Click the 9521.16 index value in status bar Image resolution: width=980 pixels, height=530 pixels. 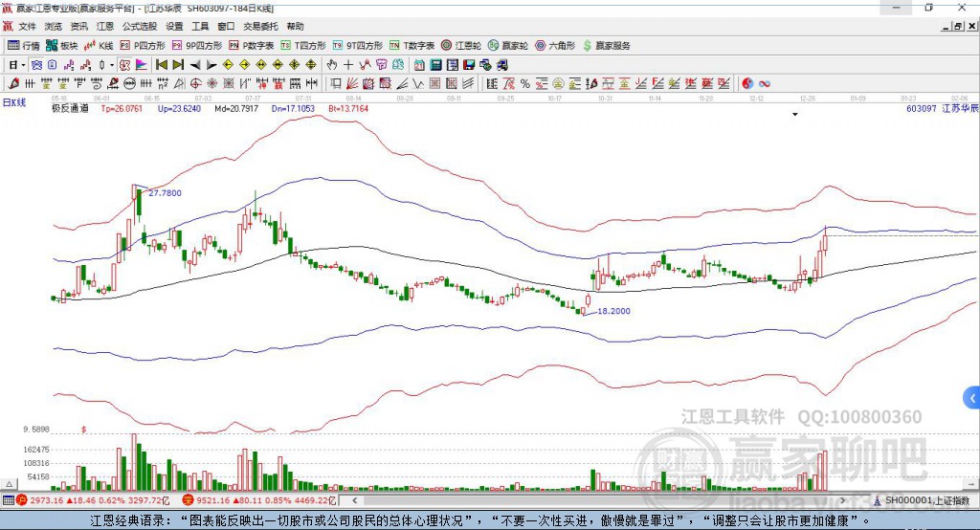[x=213, y=500]
